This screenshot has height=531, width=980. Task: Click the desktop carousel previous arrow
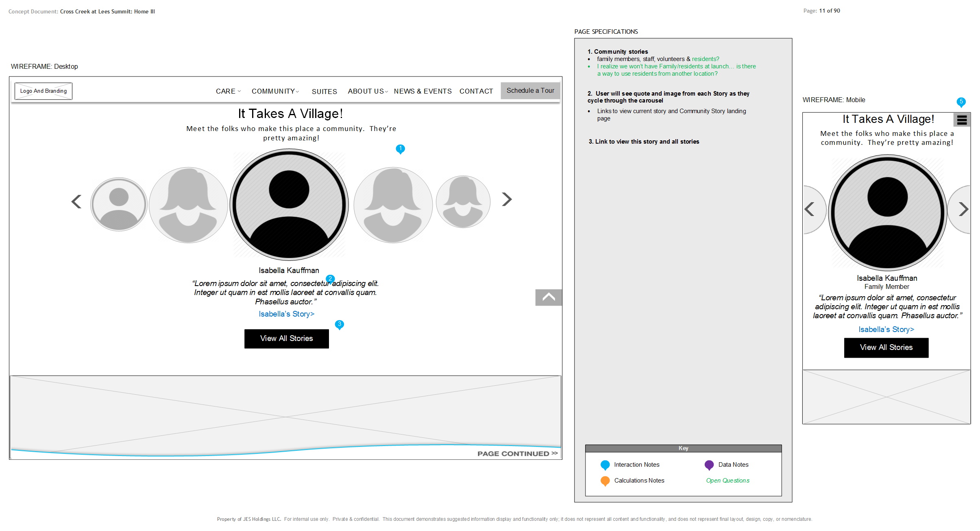(x=76, y=201)
